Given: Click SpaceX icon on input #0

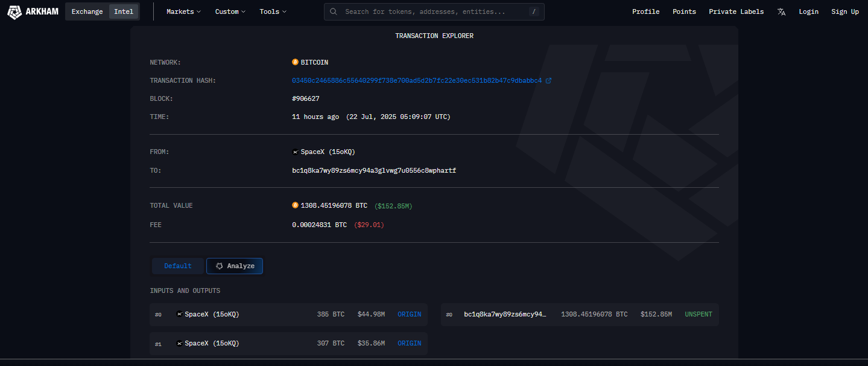Looking at the screenshot, I should pos(179,314).
